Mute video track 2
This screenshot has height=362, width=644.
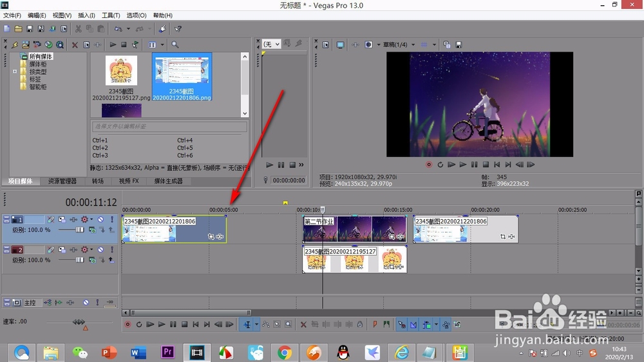coord(100,250)
